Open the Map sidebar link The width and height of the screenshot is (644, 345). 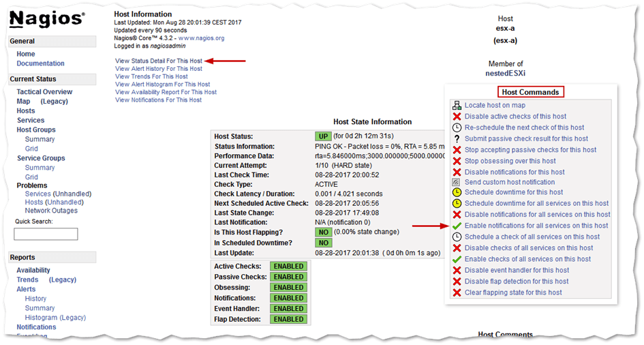pos(23,101)
